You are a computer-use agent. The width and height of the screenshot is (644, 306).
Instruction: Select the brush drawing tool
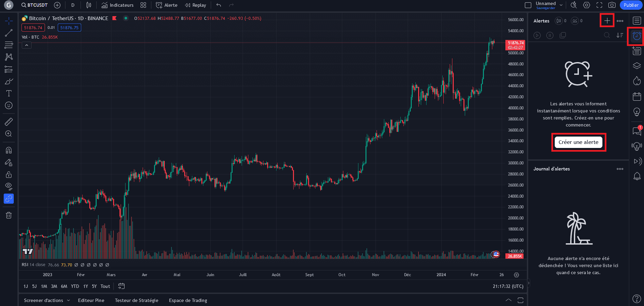click(9, 81)
